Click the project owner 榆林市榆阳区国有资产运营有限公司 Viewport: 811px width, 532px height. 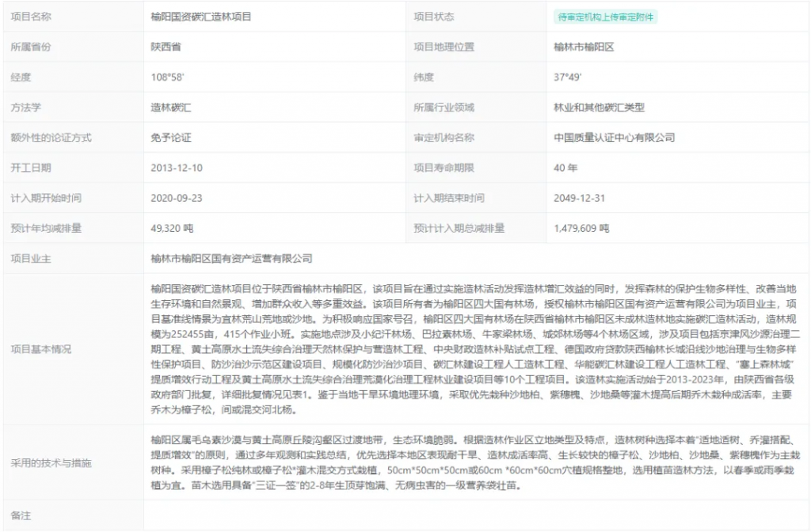click(231, 258)
